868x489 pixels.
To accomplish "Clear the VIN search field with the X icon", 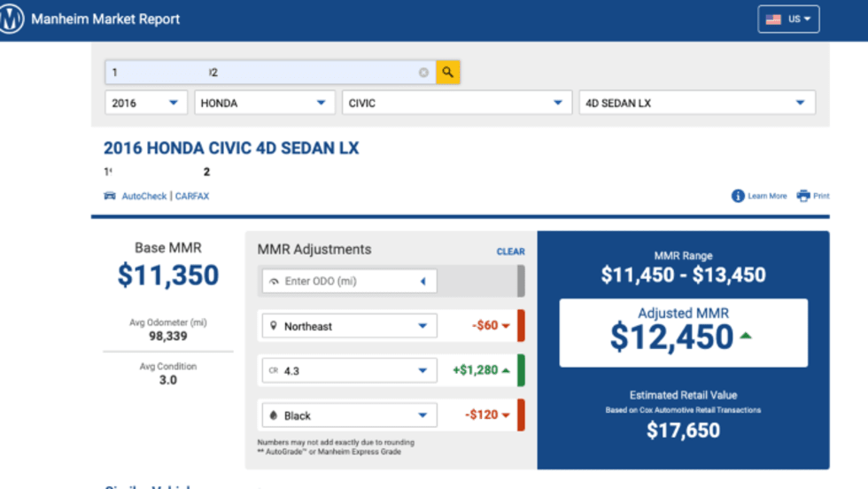I will tap(423, 73).
